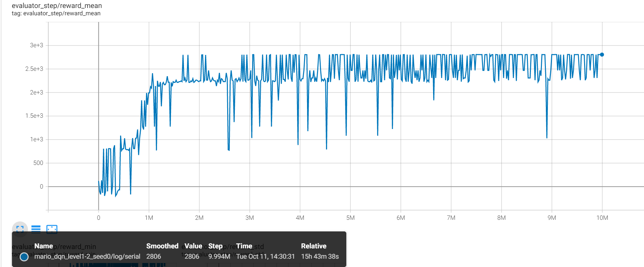Click the blue run color circle in tooltip
Image resolution: width=644 pixels, height=267 pixels.
pyautogui.click(x=24, y=257)
